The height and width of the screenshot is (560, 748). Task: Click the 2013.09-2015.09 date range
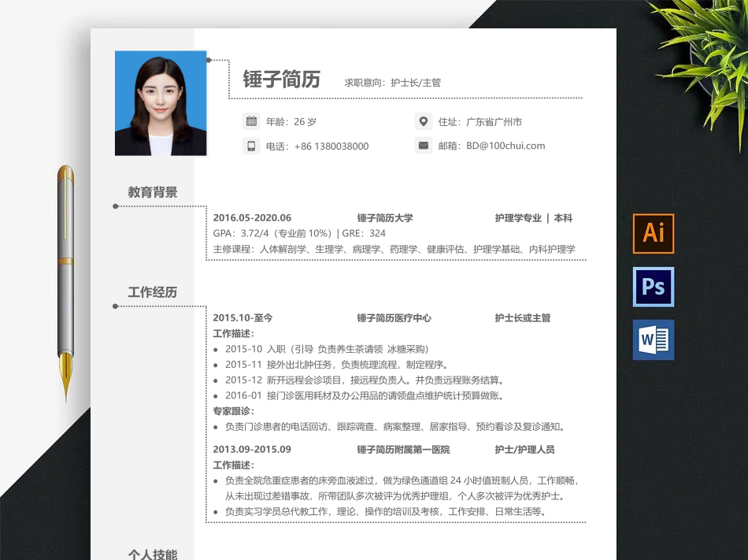(252, 449)
